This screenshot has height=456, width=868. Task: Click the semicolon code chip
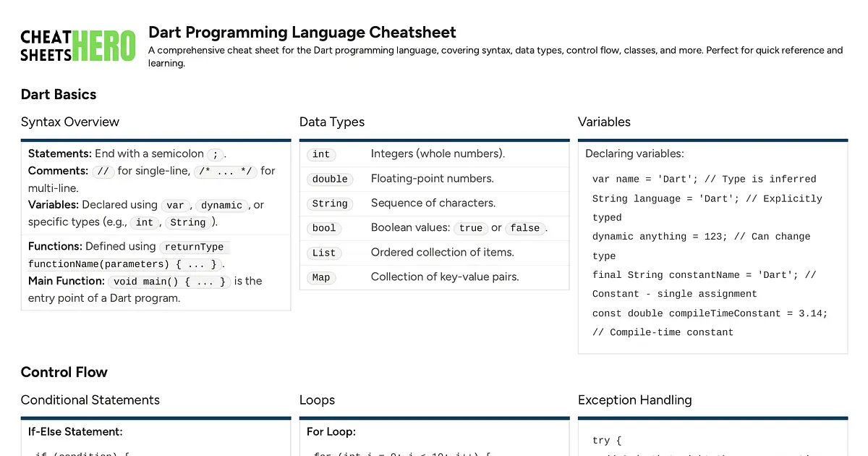coord(214,153)
